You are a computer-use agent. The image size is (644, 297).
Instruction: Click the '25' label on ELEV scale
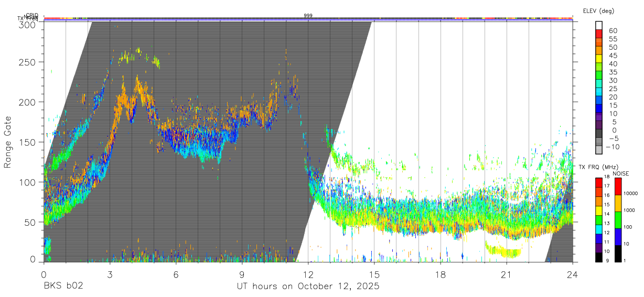pos(613,89)
